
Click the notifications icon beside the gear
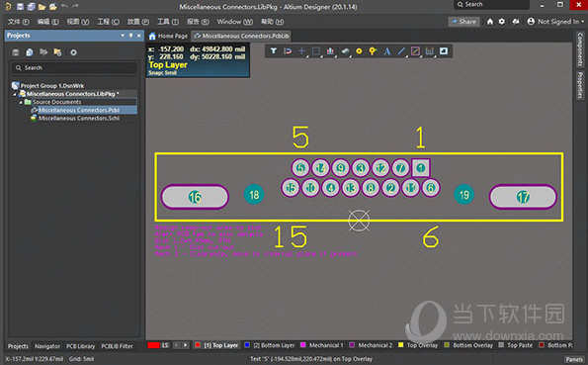point(516,22)
